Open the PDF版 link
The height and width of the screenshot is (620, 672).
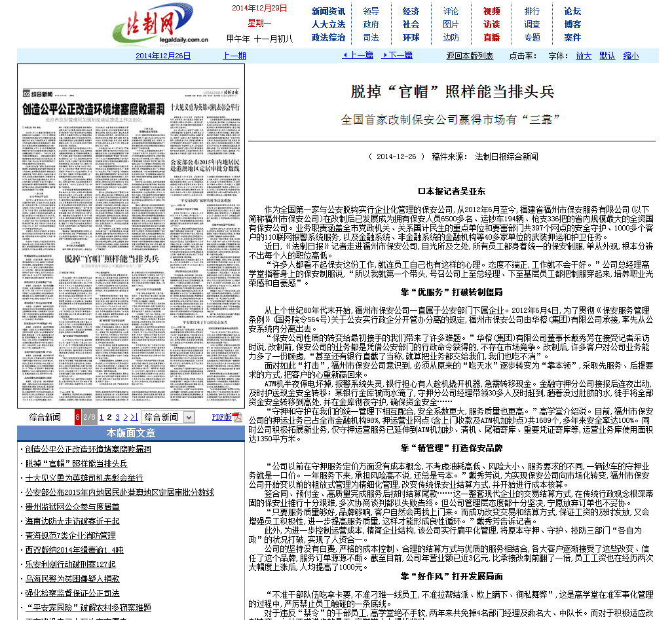(x=221, y=417)
